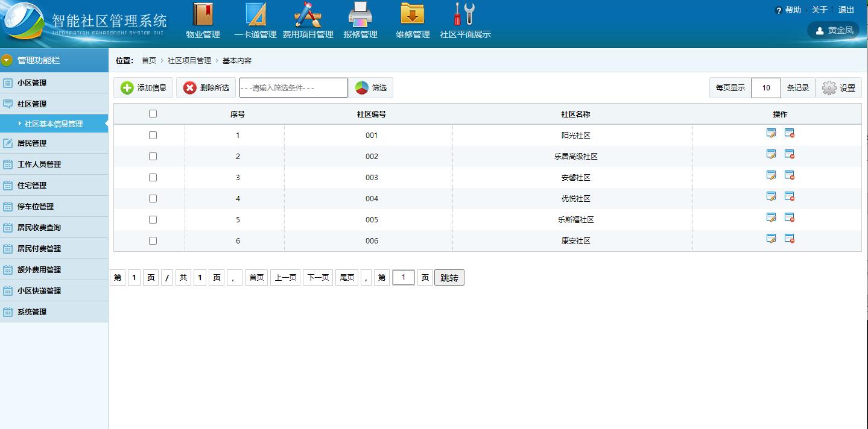Check the select-all checkbox in table header

click(x=153, y=114)
